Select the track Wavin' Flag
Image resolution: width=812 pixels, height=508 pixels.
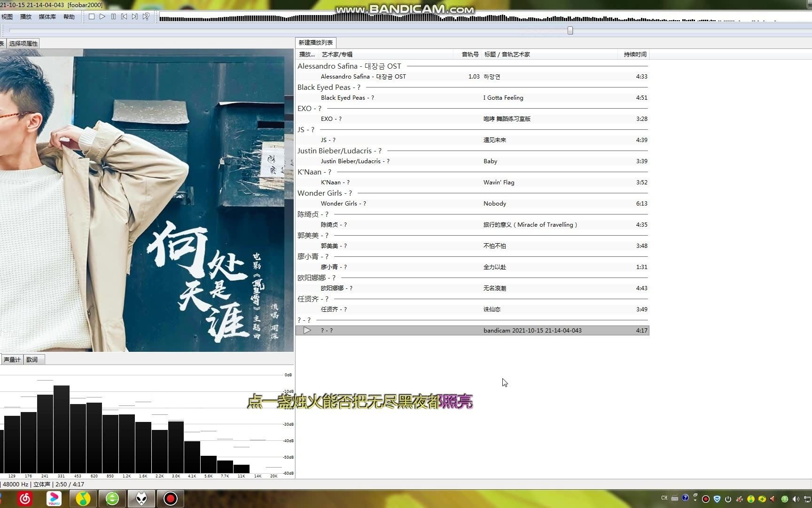pos(472,182)
